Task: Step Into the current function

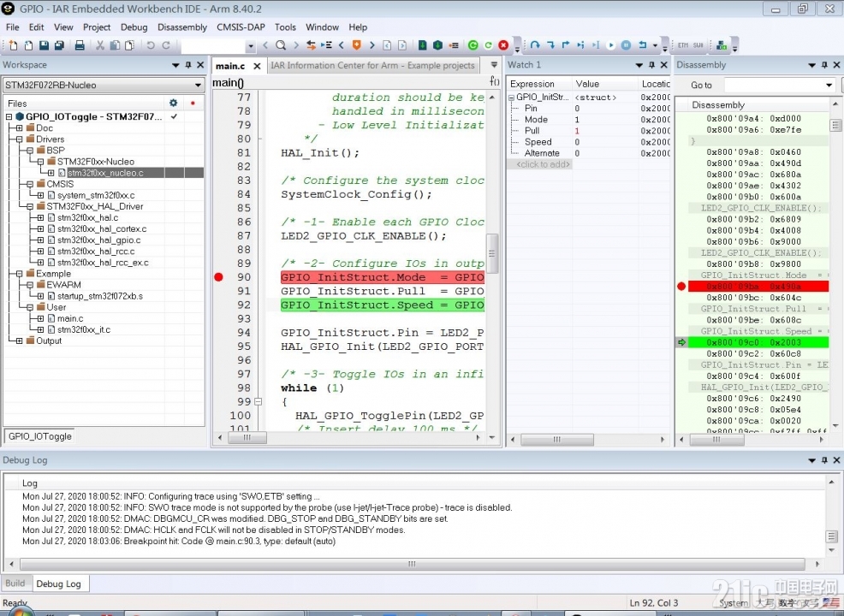Action: click(550, 45)
